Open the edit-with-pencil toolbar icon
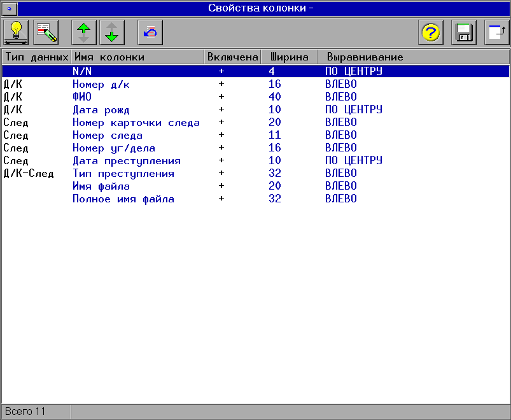The height and width of the screenshot is (420, 511). point(46,32)
